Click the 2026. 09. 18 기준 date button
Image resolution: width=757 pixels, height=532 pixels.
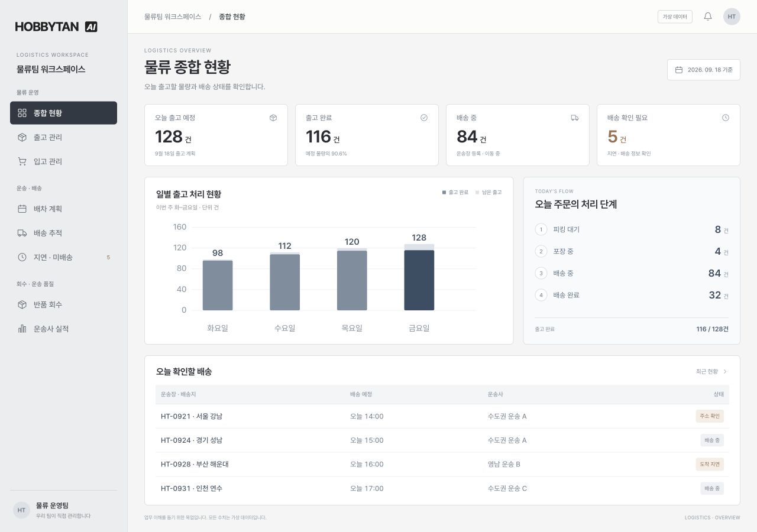pyautogui.click(x=704, y=70)
